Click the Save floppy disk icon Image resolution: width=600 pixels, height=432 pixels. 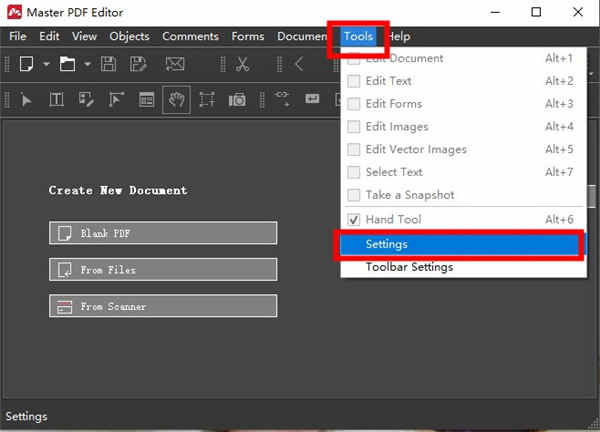click(108, 64)
